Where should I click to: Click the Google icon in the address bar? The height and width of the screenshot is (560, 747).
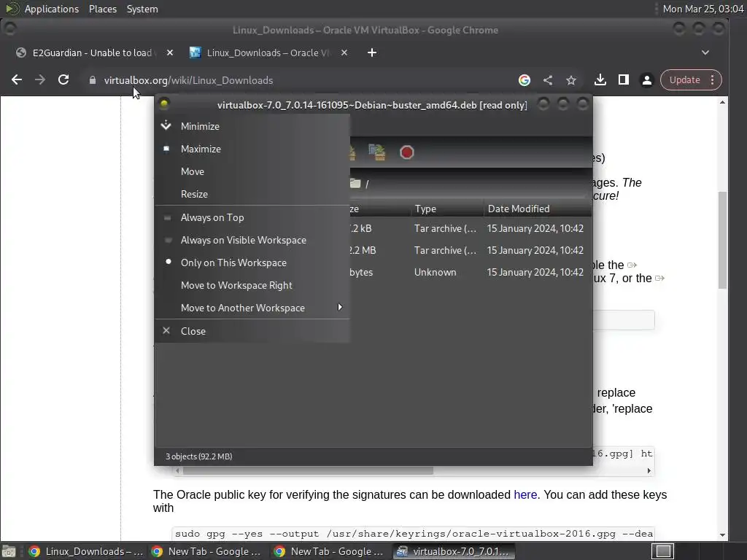(525, 80)
